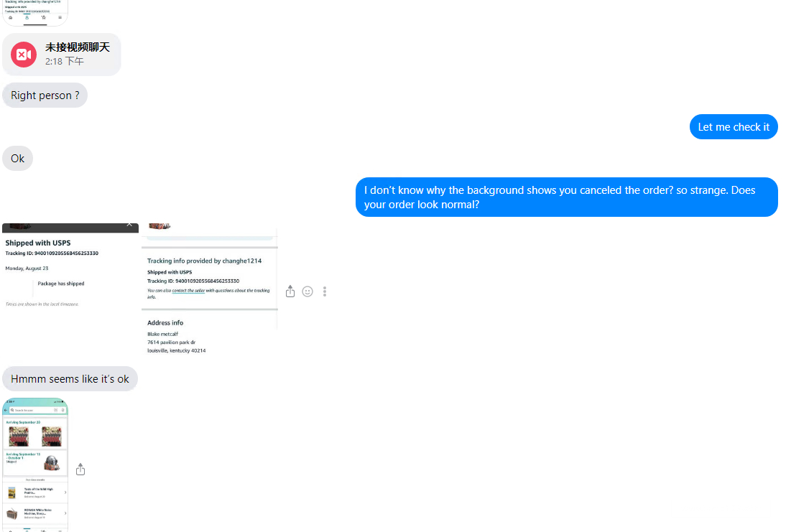The image size is (786, 532).
Task: Click the missed video chat notification card
Action: click(x=62, y=55)
